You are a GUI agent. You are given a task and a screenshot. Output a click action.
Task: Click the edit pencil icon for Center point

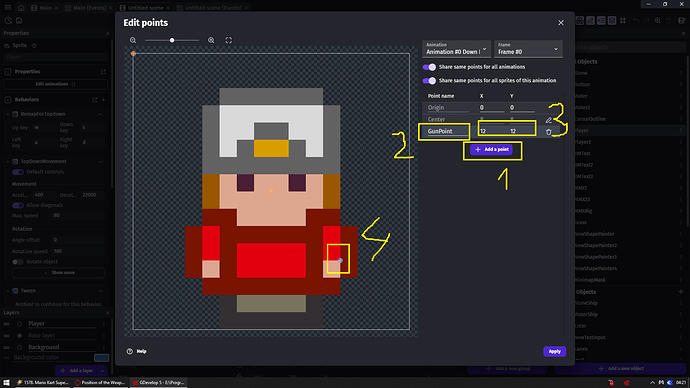pyautogui.click(x=548, y=120)
